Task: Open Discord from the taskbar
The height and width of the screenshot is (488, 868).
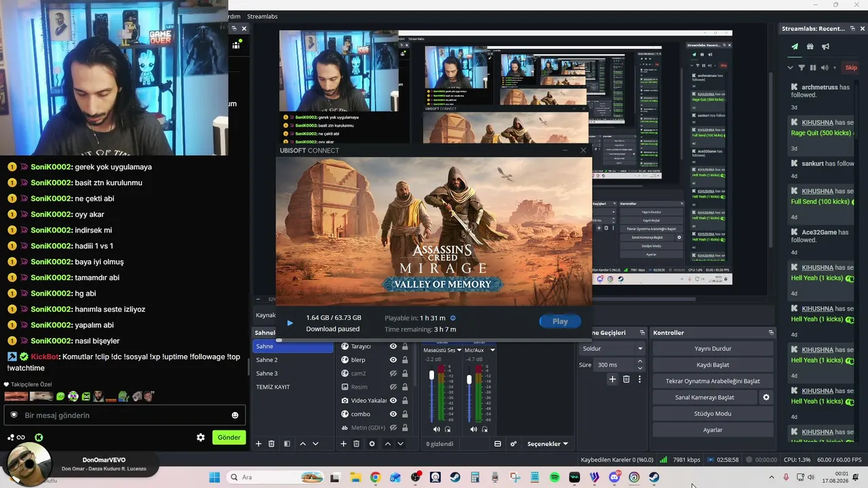Action: tap(615, 477)
